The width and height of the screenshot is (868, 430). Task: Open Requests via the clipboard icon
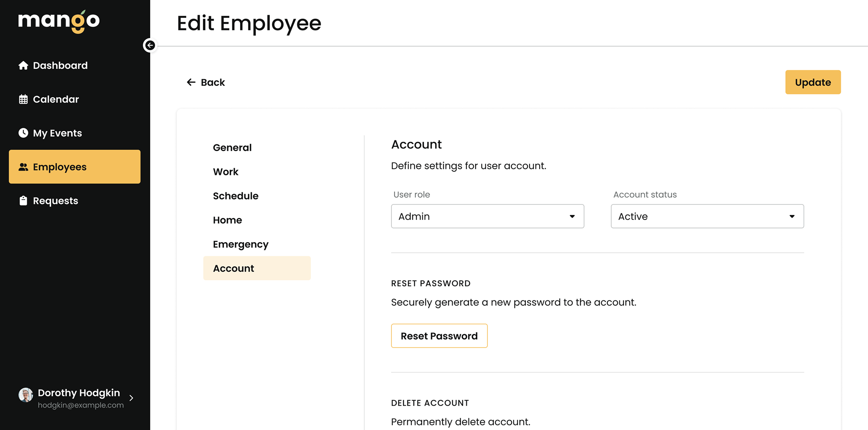(x=23, y=200)
